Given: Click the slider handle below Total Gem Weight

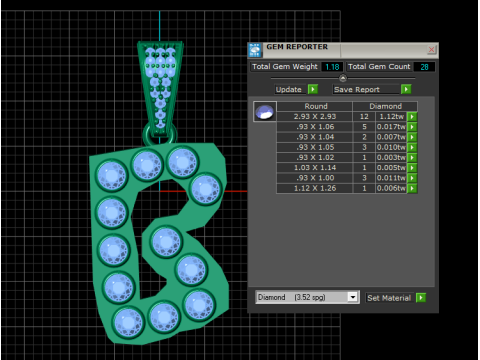Looking at the screenshot, I should (343, 78).
